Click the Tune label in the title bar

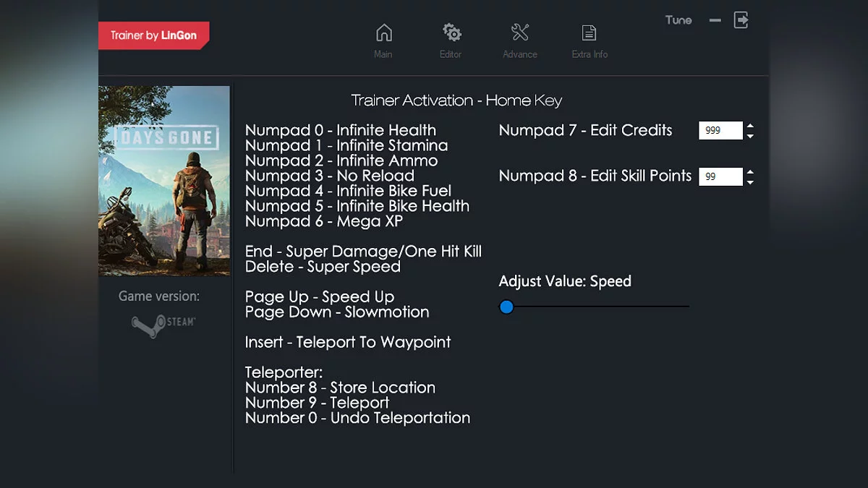pyautogui.click(x=678, y=20)
